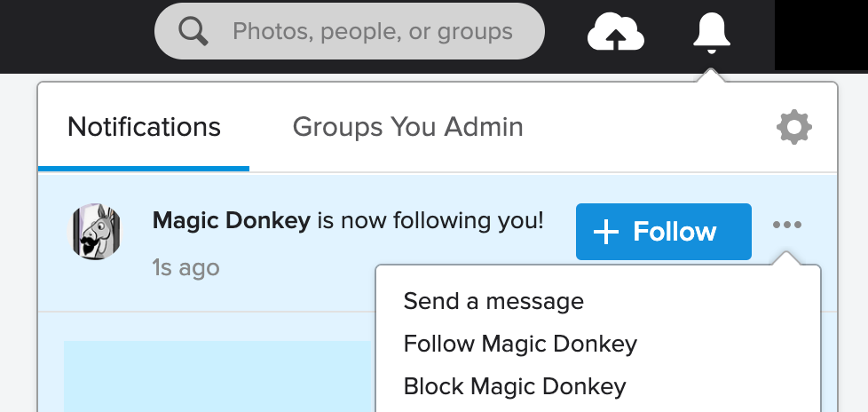
Task: Select Block Magic Donkey menu entry
Action: coord(515,387)
